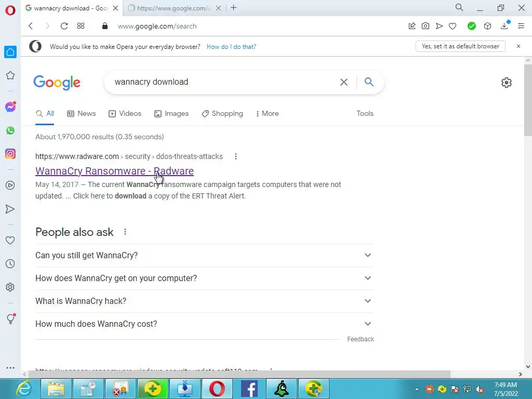Open Facebook from taskbar
This screenshot has width=532, height=399.
point(249,389)
